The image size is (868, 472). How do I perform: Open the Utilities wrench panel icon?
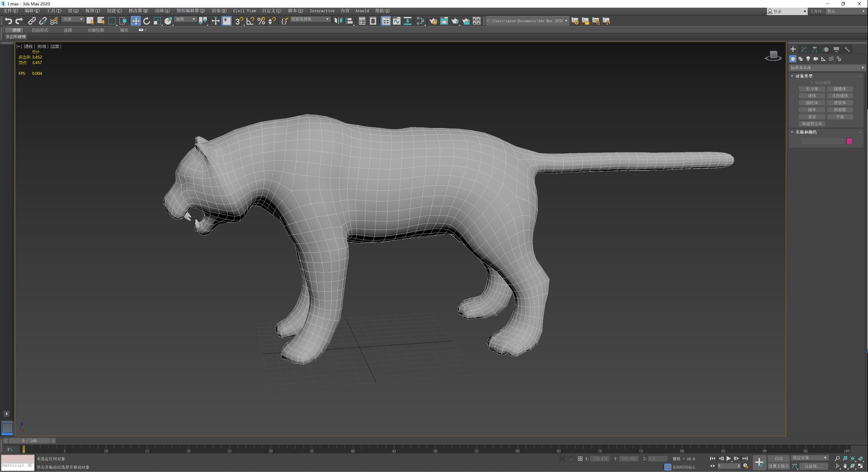click(x=847, y=49)
